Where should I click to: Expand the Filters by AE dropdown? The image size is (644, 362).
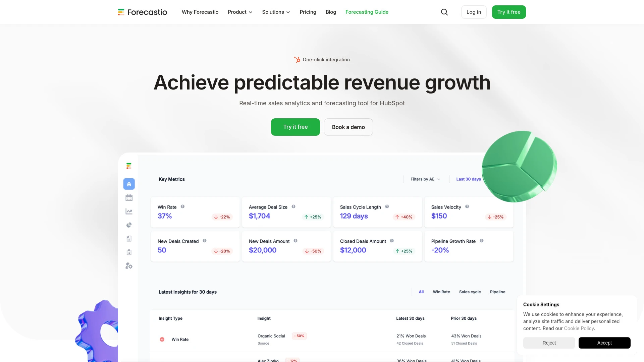tap(425, 179)
